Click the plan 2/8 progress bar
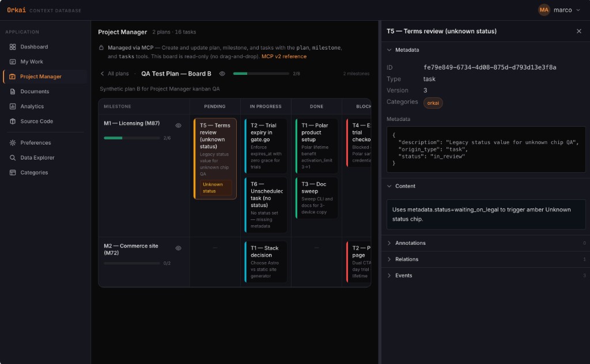Screen dimensions: 590x364 point(261,74)
